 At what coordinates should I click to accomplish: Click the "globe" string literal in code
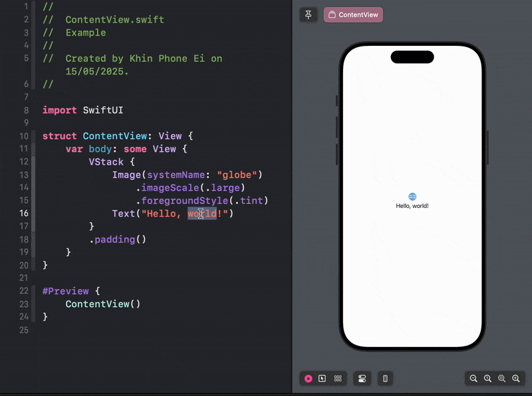[237, 174]
